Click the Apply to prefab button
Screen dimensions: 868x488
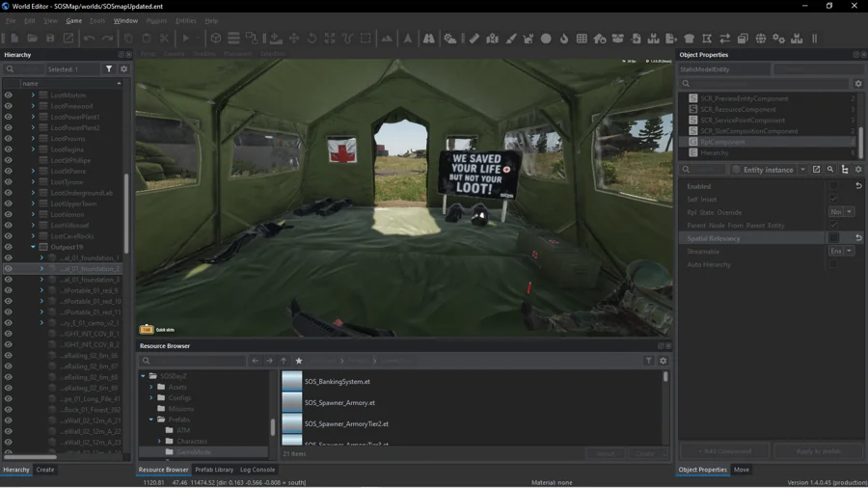click(818, 451)
